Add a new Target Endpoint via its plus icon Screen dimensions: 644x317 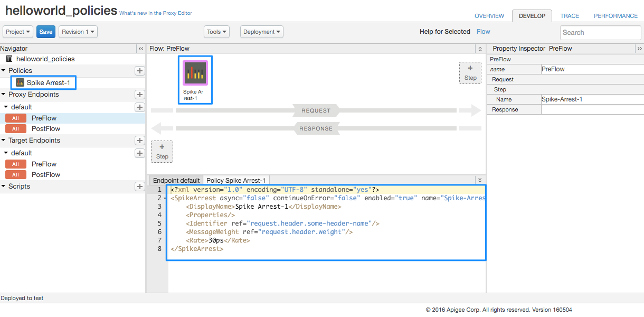pos(139,140)
